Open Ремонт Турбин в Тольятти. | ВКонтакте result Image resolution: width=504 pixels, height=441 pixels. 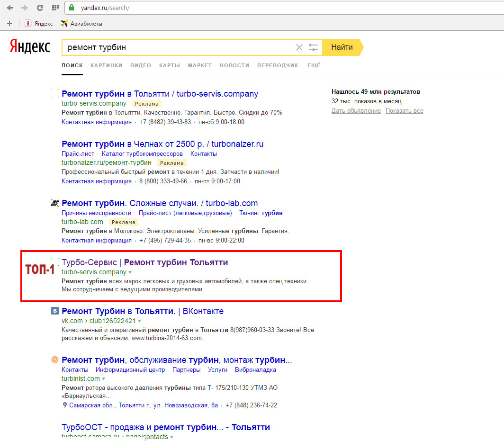(x=143, y=311)
